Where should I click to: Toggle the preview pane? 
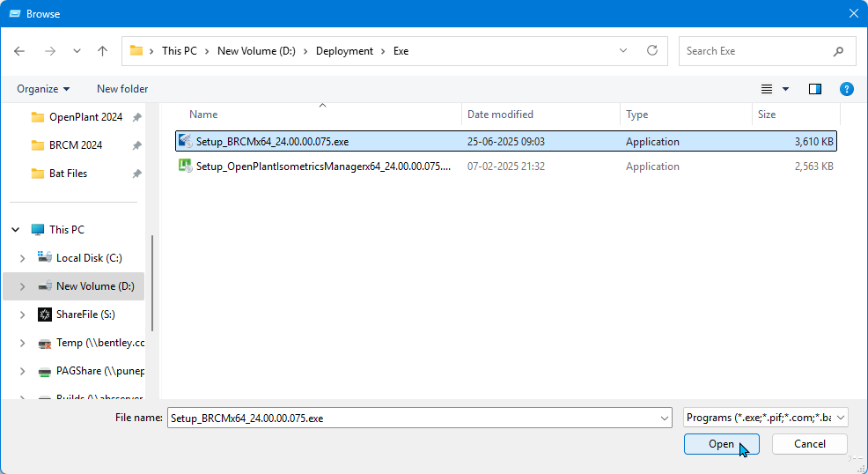pyautogui.click(x=815, y=89)
